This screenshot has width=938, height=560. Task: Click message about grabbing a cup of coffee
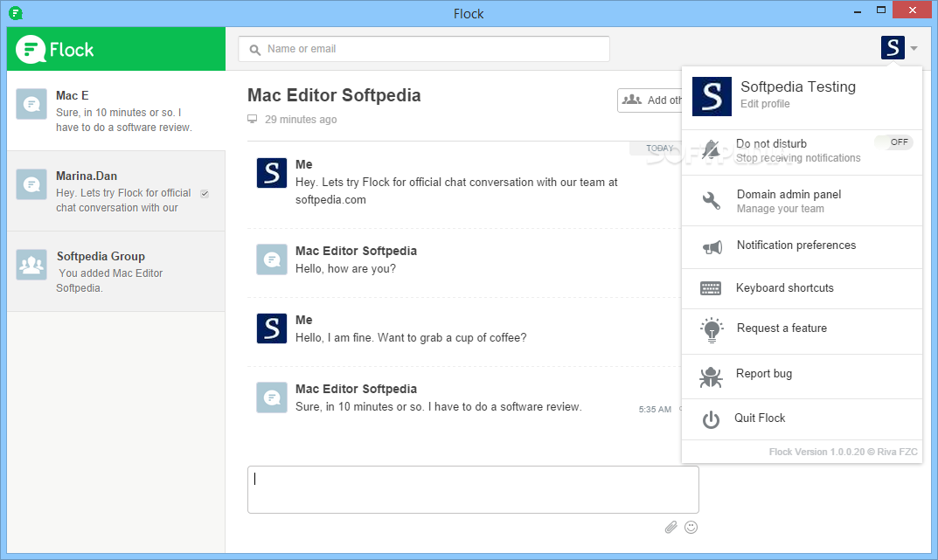click(x=411, y=338)
